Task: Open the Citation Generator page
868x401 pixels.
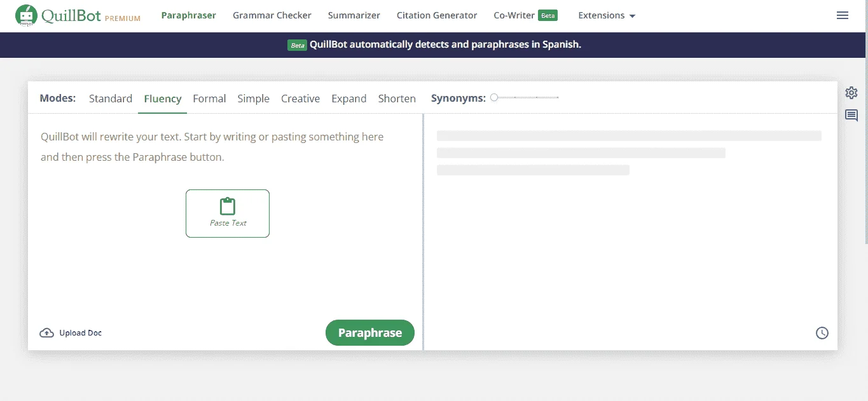Action: tap(437, 15)
